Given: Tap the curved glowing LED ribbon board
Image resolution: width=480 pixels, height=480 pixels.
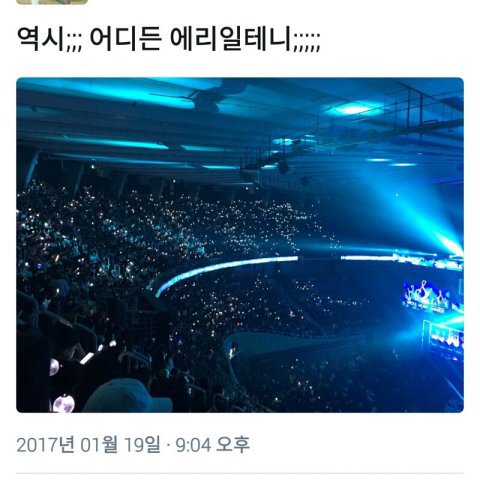Looking at the screenshot, I should [227, 271].
